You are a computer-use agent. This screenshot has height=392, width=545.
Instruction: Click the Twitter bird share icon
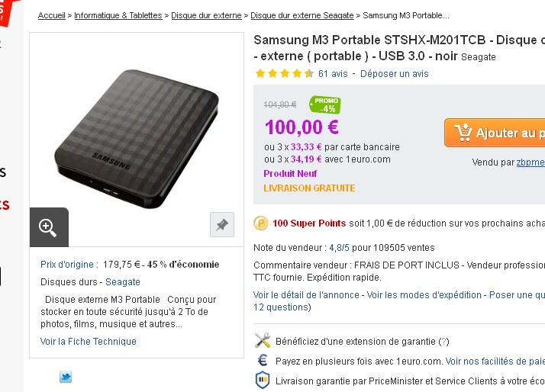66,376
